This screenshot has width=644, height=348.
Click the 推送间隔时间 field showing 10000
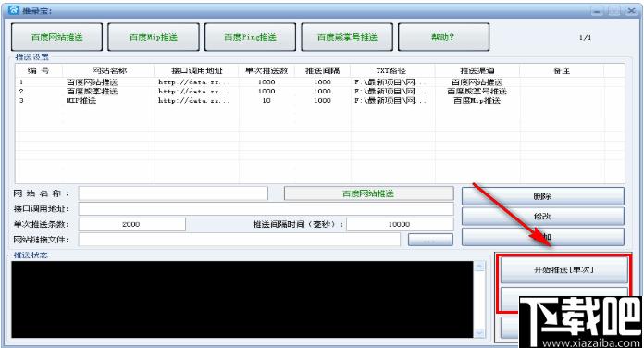pos(400,224)
